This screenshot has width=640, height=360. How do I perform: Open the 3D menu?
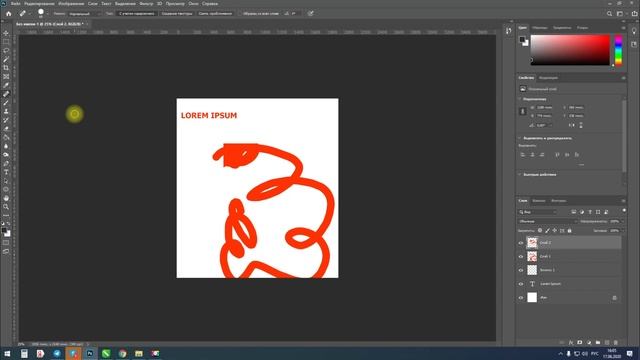[159, 3]
